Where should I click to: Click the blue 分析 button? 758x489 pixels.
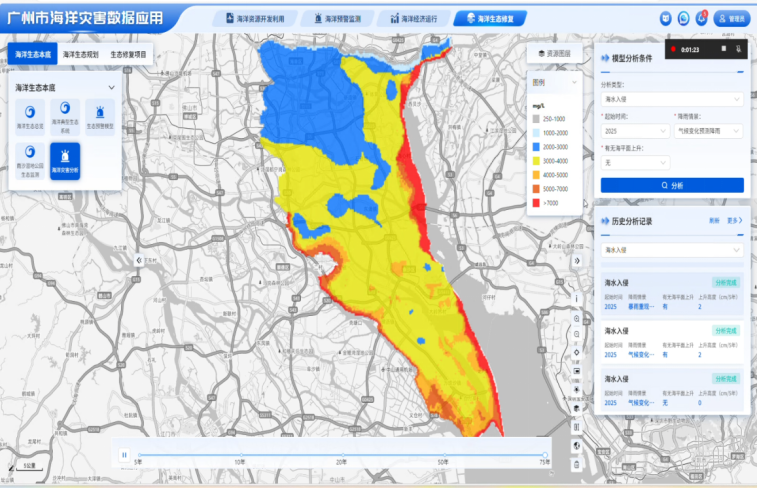(x=671, y=185)
